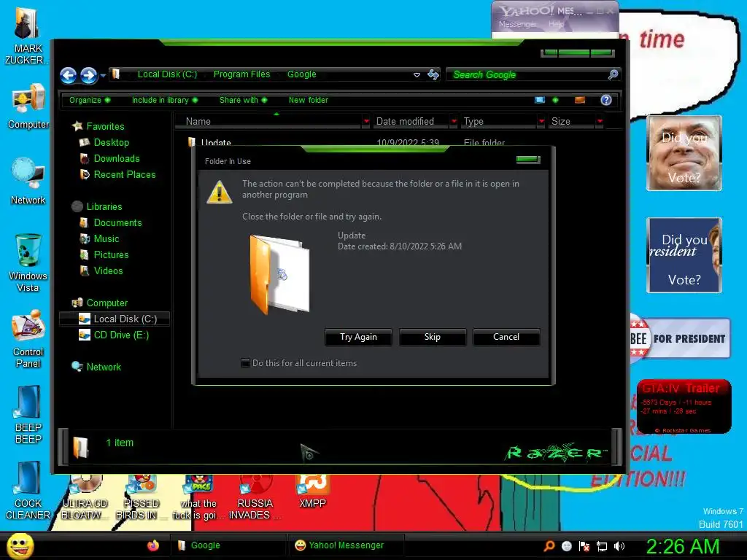The width and height of the screenshot is (747, 560).
Task: Open the XMPP desktop icon
Action: [x=312, y=491]
